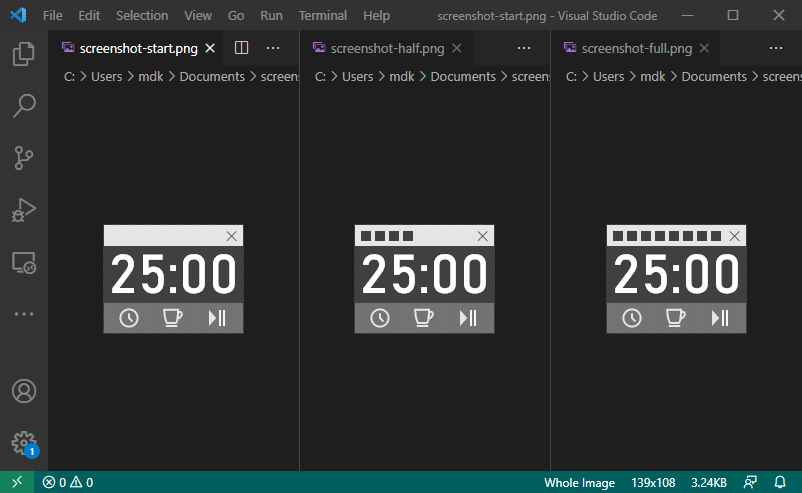Show additional hidden activity bar views

coord(24,314)
